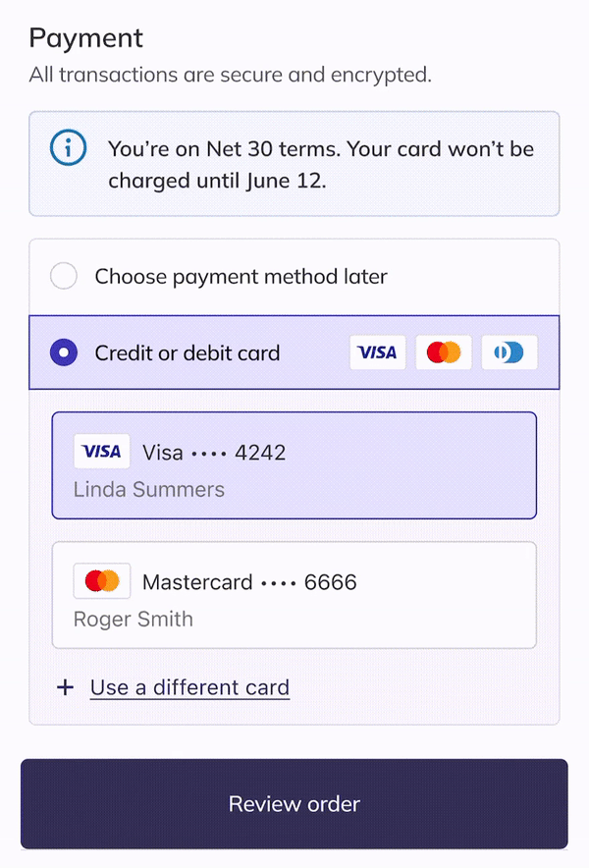Click the Linda Summers cardholder name
Image resolution: width=589 pixels, height=868 pixels.
pyautogui.click(x=149, y=489)
